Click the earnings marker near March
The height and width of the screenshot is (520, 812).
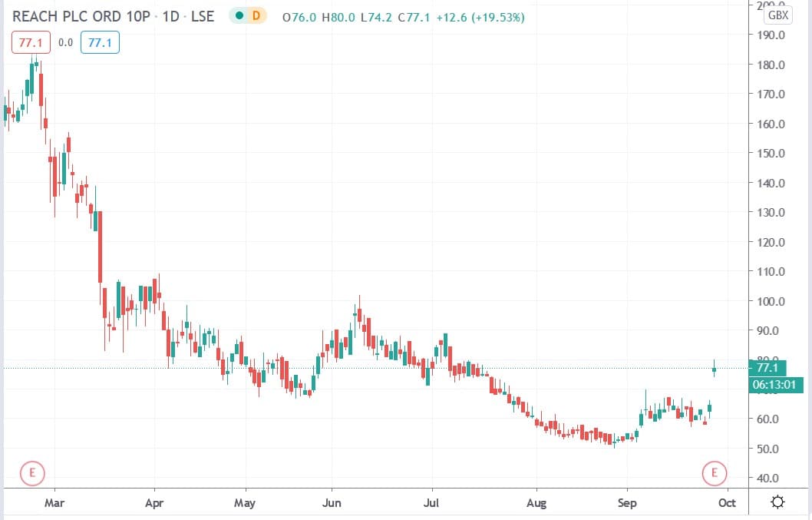click(33, 473)
